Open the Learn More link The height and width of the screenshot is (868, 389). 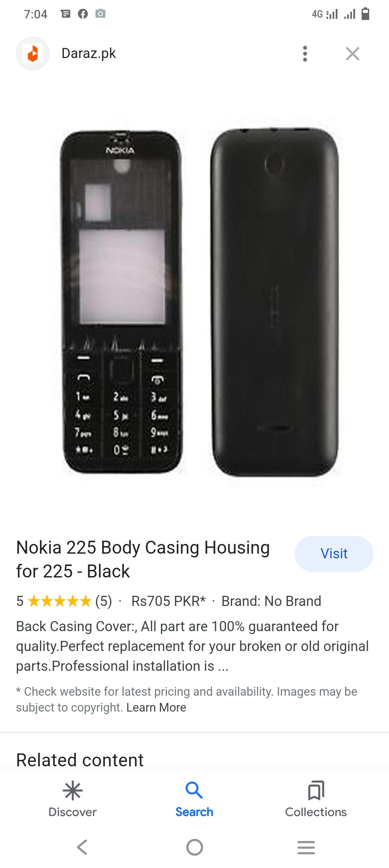pyautogui.click(x=156, y=708)
